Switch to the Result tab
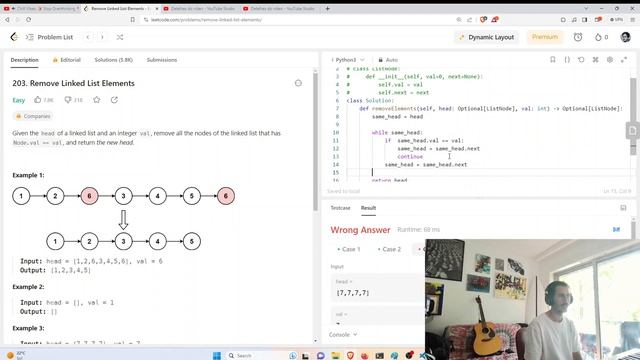 pyautogui.click(x=368, y=208)
